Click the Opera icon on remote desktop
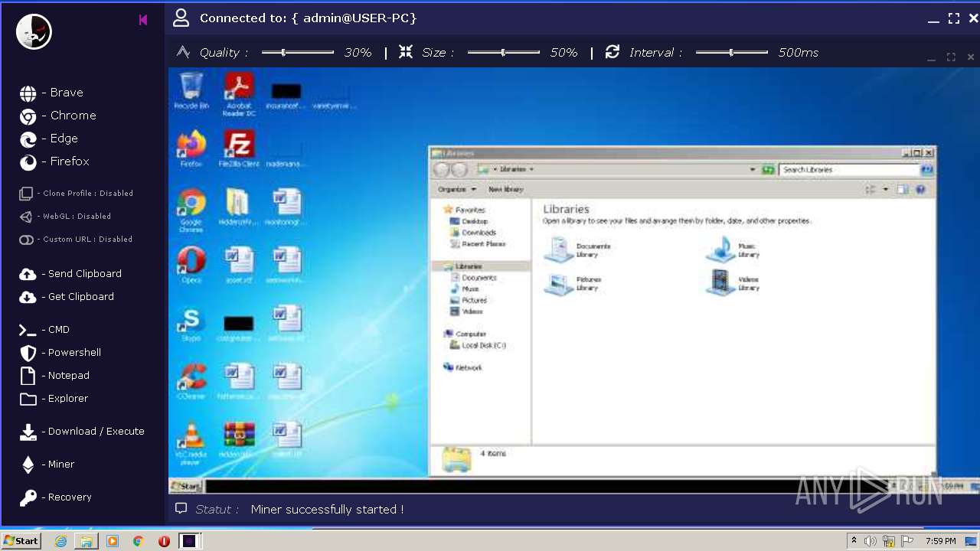Image resolution: width=980 pixels, height=551 pixels. (x=191, y=266)
